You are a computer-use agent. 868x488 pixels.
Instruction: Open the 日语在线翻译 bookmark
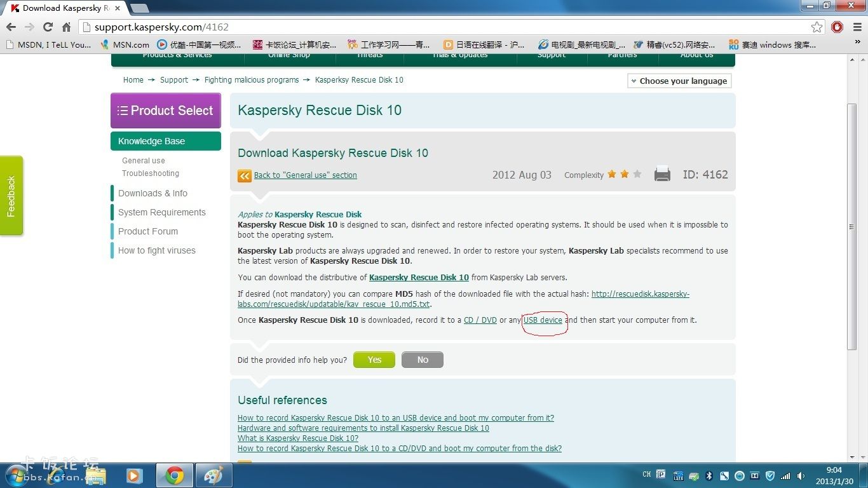click(x=484, y=44)
